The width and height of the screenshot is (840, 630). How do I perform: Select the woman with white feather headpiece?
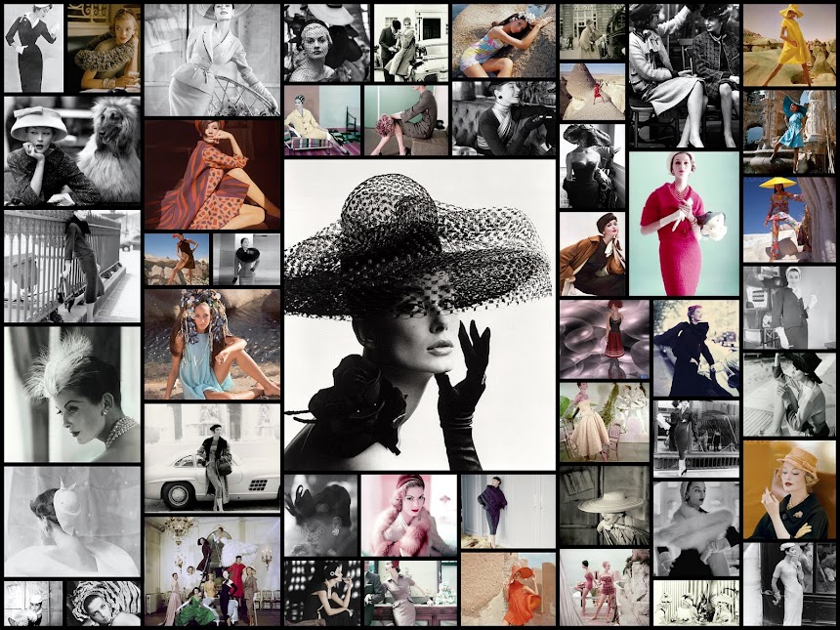pyautogui.click(x=72, y=395)
